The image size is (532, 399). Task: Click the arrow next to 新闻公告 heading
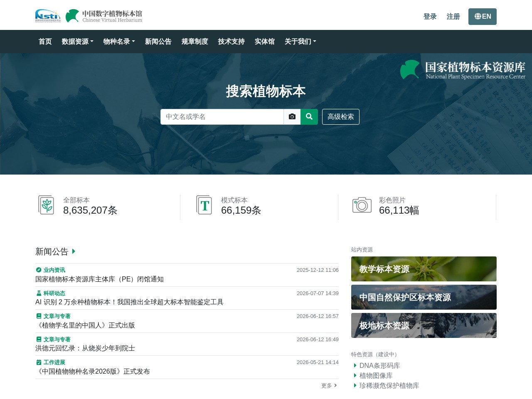click(x=74, y=251)
